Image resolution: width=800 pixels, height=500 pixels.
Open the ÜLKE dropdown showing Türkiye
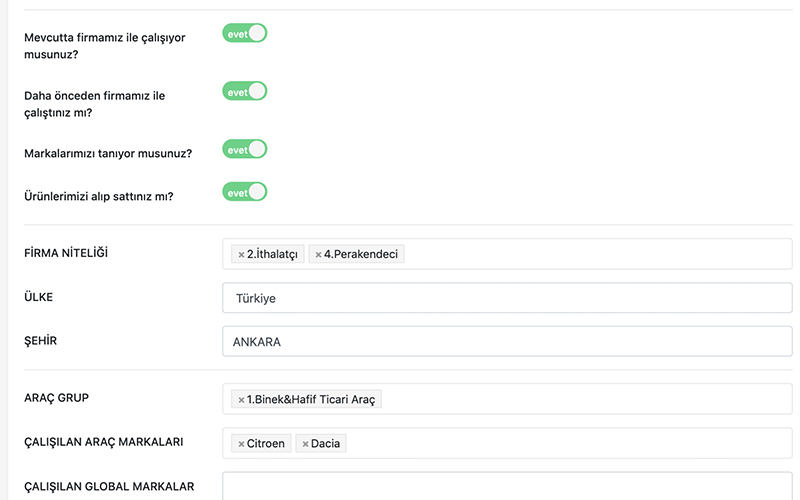pos(507,298)
